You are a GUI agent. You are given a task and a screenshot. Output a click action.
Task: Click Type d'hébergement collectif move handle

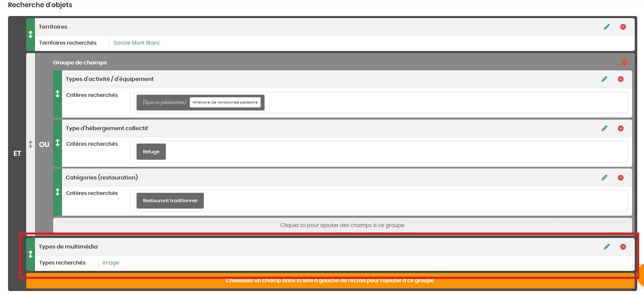tap(57, 143)
